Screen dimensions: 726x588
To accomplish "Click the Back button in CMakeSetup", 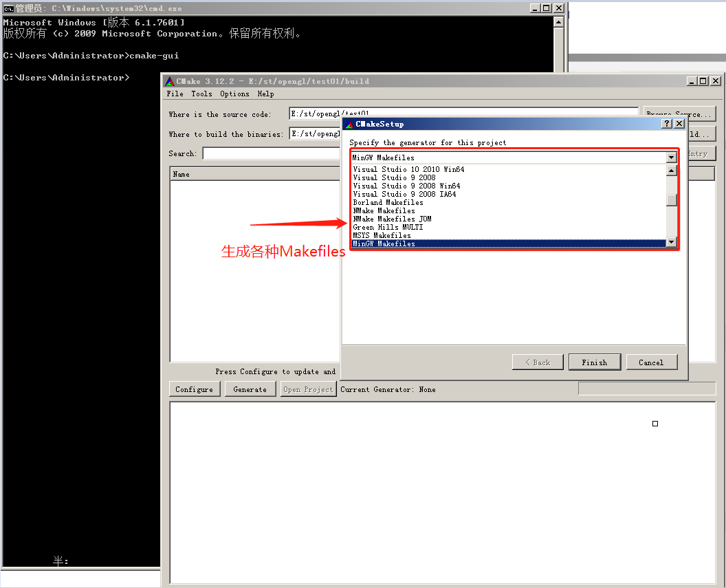I will [x=538, y=362].
